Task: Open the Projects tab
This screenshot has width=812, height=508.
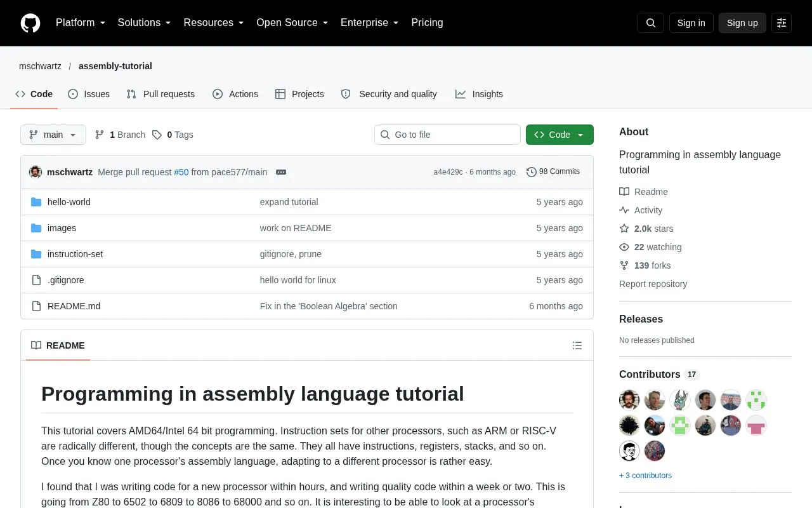Action: [x=299, y=94]
